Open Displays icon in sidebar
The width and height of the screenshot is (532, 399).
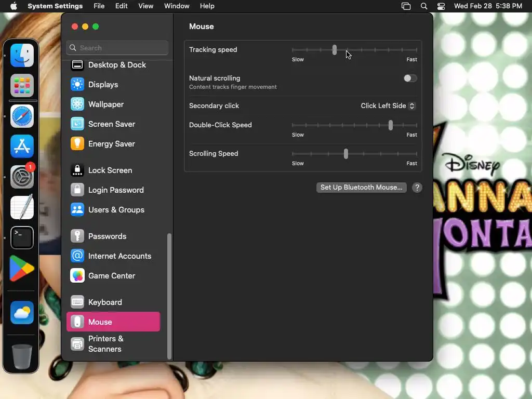(77, 85)
